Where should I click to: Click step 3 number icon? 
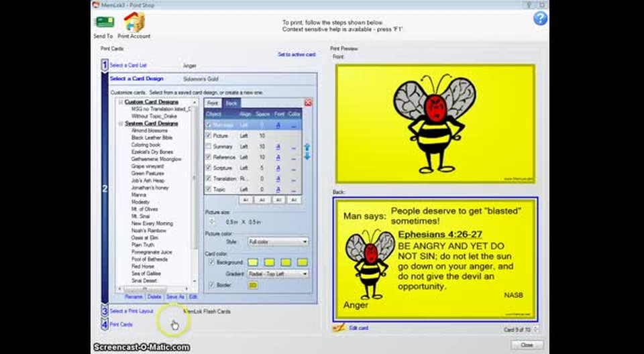[x=105, y=311]
